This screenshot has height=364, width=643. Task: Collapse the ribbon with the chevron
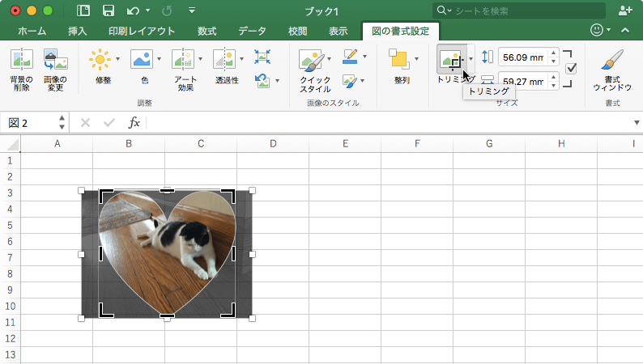[x=625, y=30]
